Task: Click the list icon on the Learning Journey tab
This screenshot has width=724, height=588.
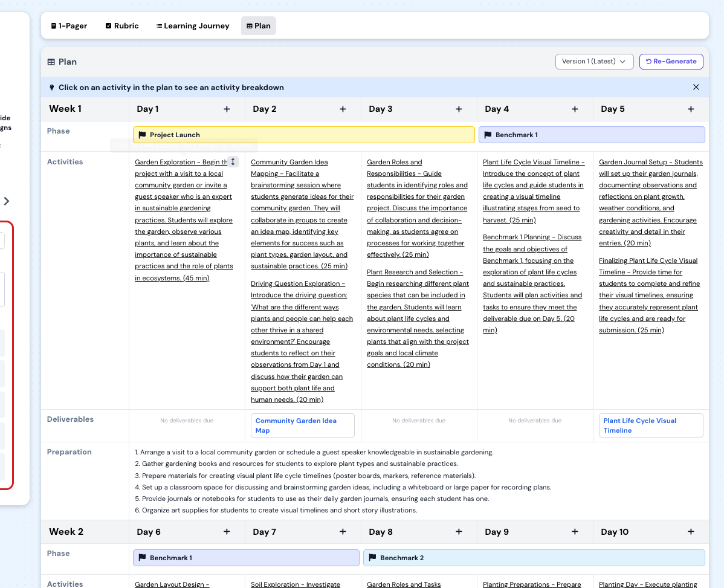Action: point(158,25)
